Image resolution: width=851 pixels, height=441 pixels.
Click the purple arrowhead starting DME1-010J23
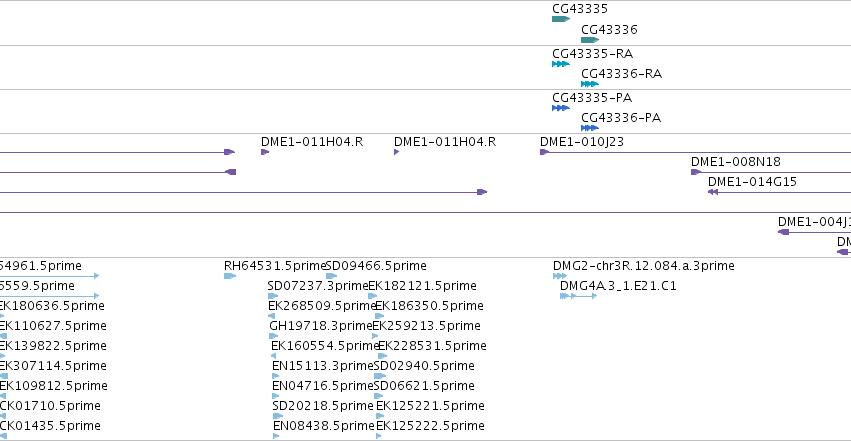point(544,152)
